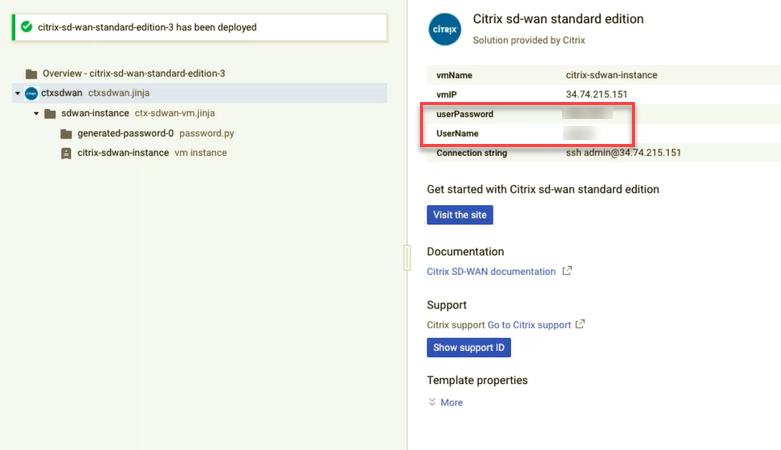Select citrix-sdwan-instance vm instance row
Viewport: 781px width, 450px height.
coord(152,152)
